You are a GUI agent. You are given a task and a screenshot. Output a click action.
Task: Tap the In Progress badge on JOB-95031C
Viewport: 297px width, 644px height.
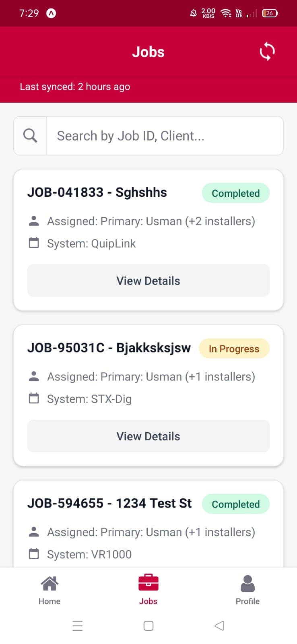click(x=234, y=349)
